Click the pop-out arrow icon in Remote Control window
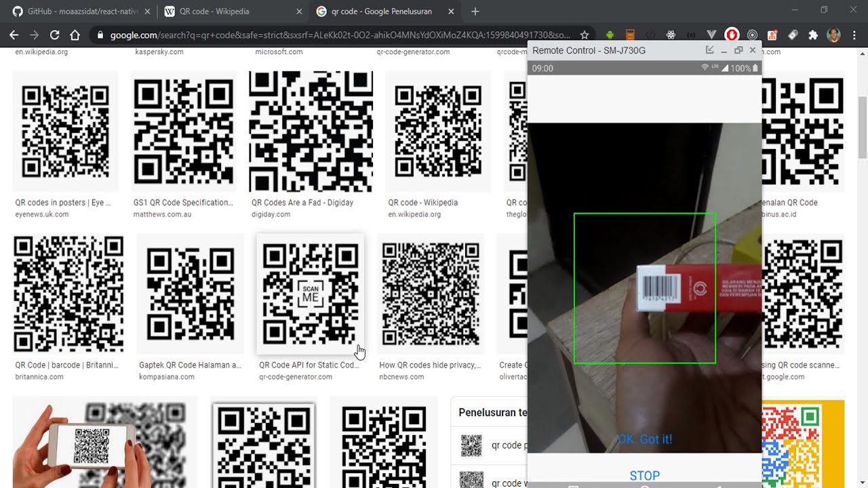The width and height of the screenshot is (868, 488). [709, 50]
